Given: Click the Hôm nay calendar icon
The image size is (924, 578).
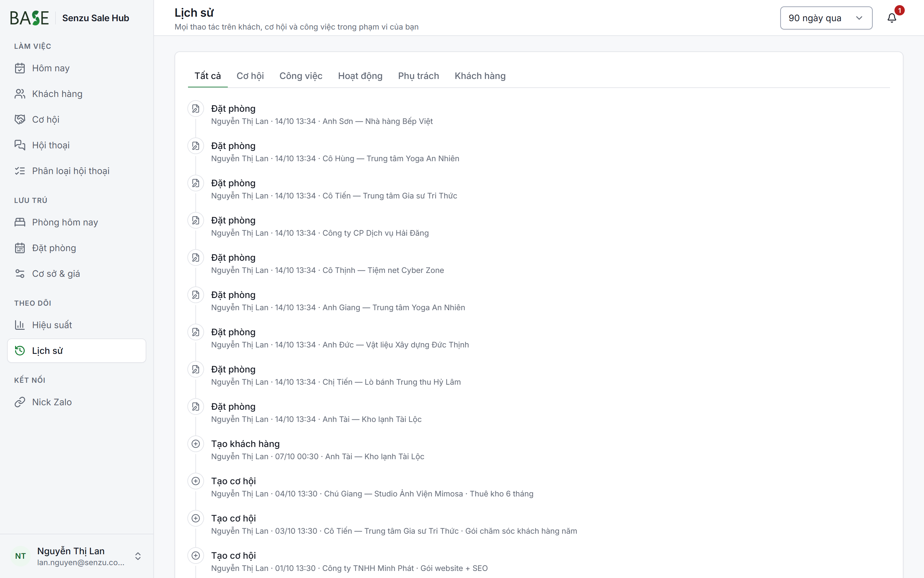Looking at the screenshot, I should [x=20, y=68].
